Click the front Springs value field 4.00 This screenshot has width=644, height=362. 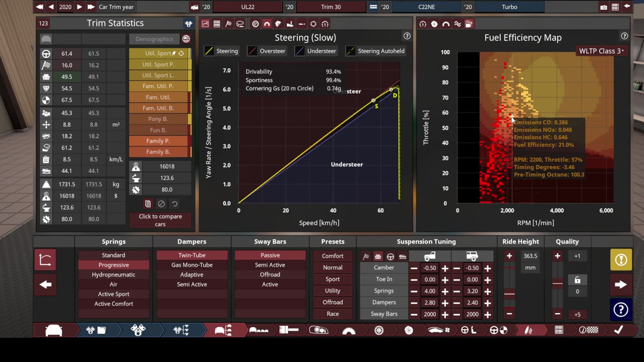point(429,291)
